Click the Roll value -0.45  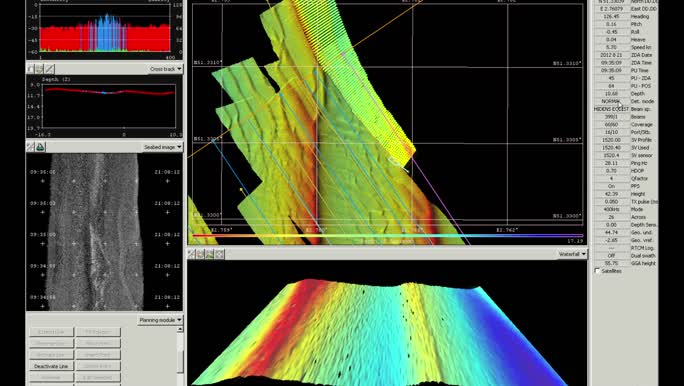click(611, 32)
